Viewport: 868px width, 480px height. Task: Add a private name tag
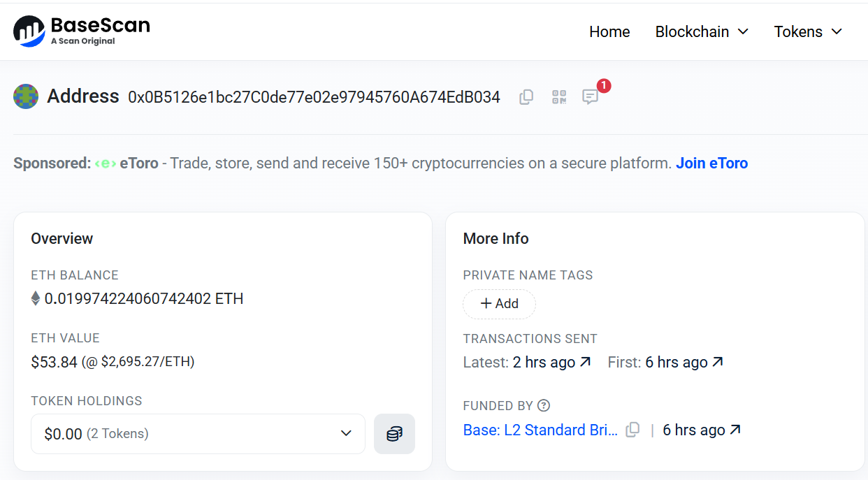pyautogui.click(x=499, y=304)
